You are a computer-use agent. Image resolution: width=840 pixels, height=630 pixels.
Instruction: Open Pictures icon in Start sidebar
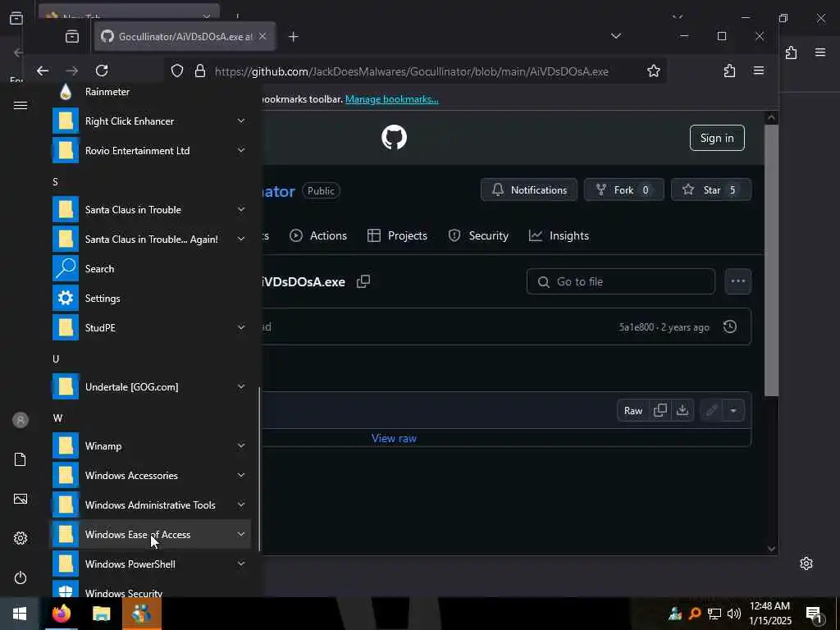(x=21, y=499)
